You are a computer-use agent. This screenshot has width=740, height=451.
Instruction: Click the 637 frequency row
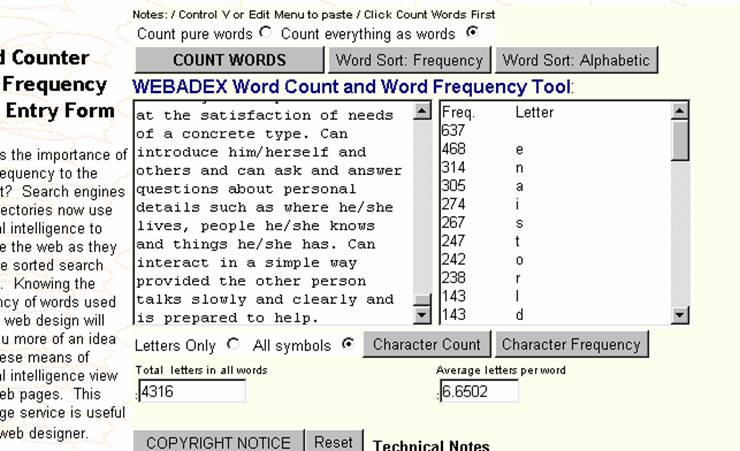(555, 131)
